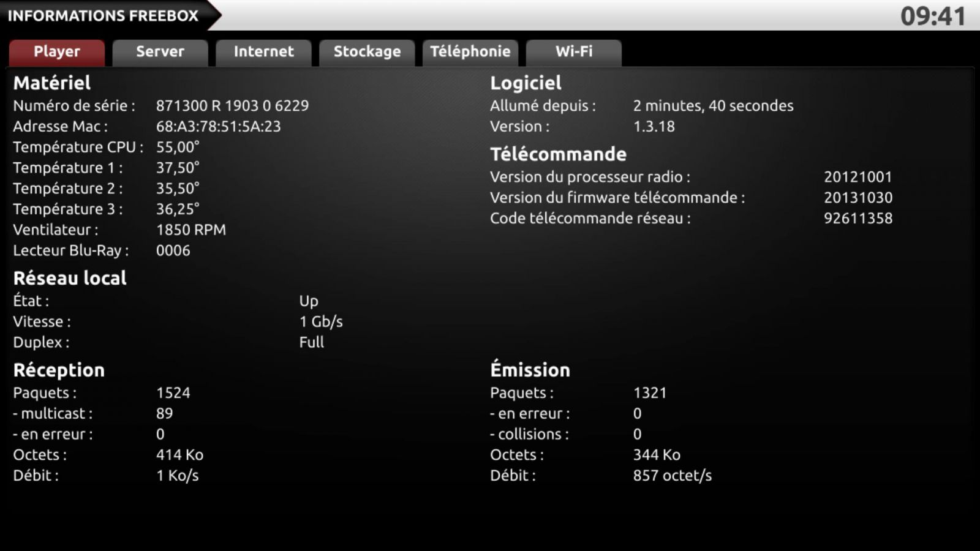Click the Matériel section heading
Viewport: 980px width, 551px height.
[52, 83]
